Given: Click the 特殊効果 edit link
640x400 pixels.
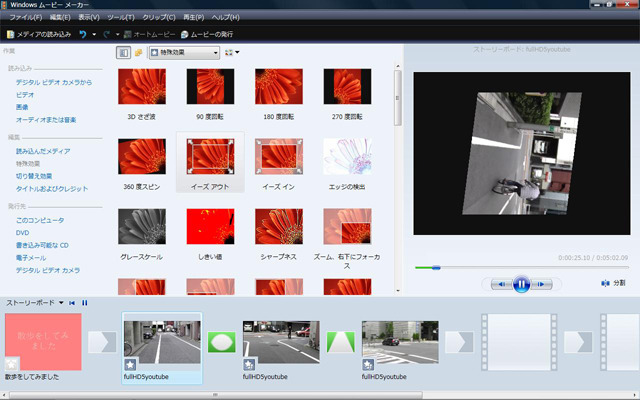Looking at the screenshot, I should (28, 164).
